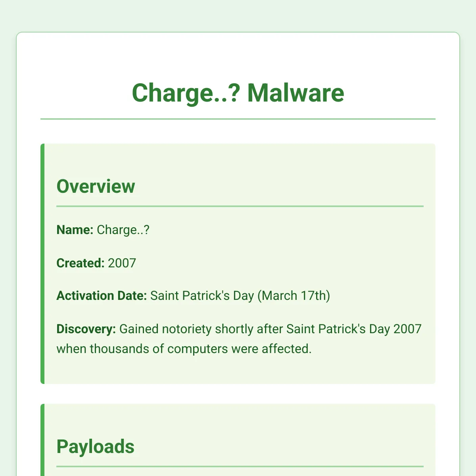Click the green left border of Overview card
Screen dimensions: 476x476
pyautogui.click(x=42, y=264)
